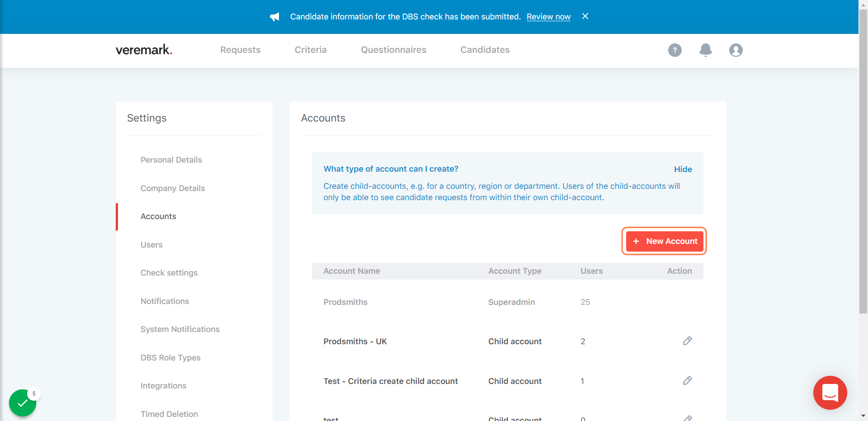
Task: Open Timed Deletion settings
Action: pos(169,414)
